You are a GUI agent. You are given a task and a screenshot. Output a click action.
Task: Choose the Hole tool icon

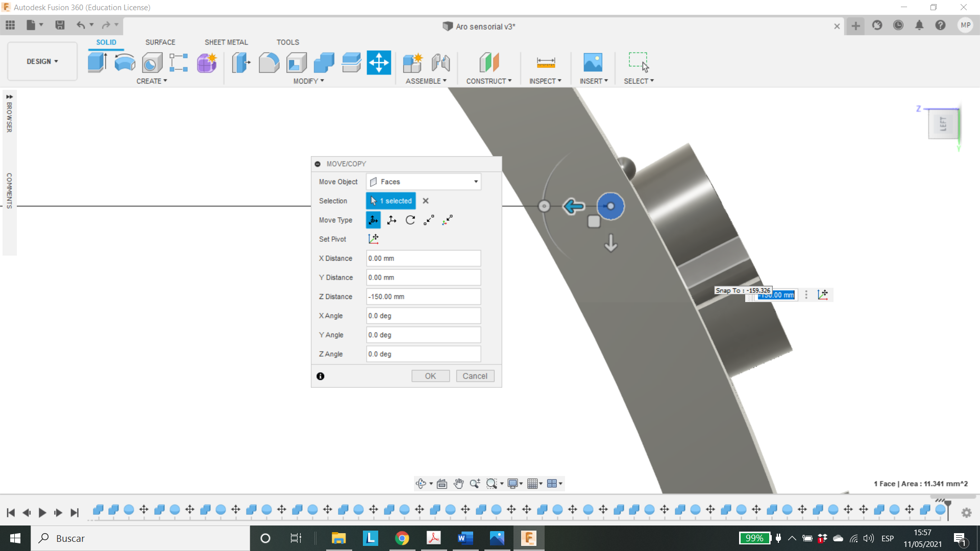152,63
